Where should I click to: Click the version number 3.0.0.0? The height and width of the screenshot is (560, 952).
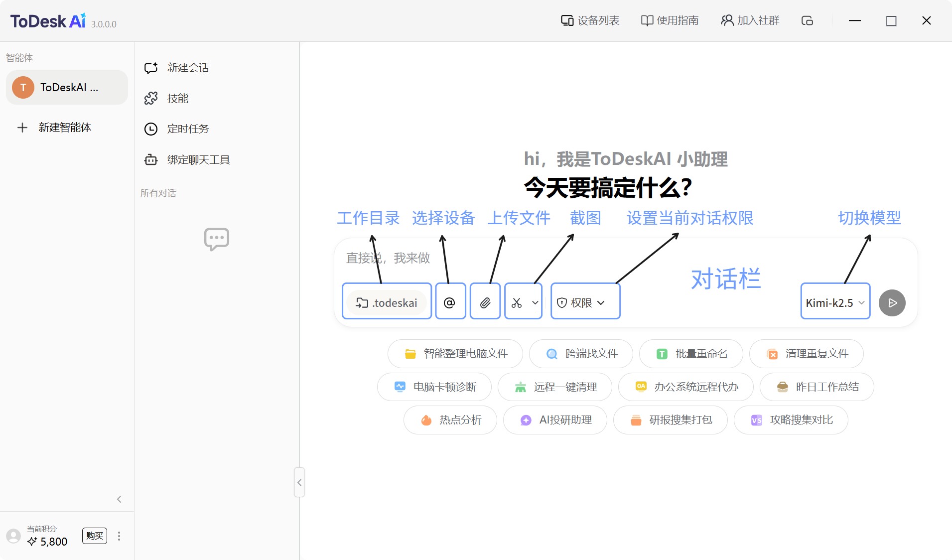[104, 24]
